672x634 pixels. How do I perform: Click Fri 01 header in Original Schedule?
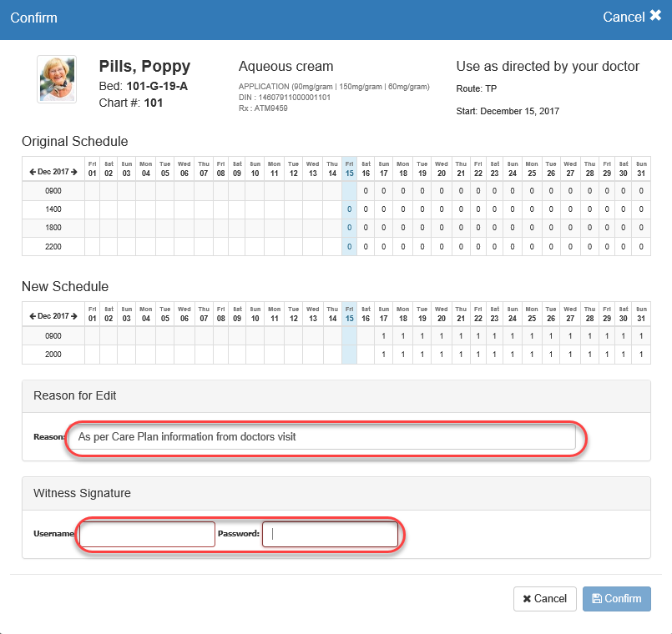tap(93, 169)
